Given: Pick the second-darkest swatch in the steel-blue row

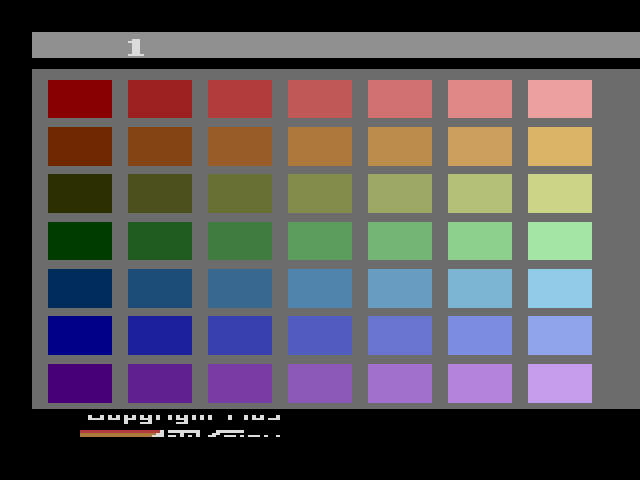Looking at the screenshot, I should [160, 289].
